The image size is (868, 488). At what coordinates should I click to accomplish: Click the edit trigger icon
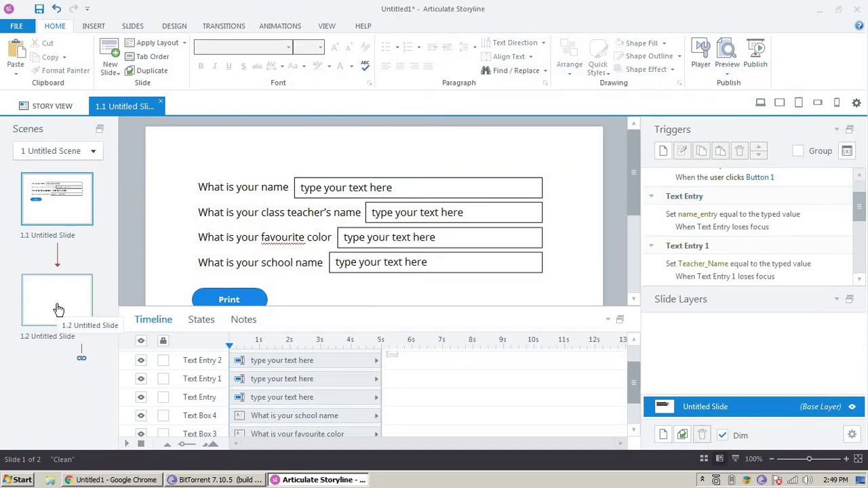click(x=682, y=150)
